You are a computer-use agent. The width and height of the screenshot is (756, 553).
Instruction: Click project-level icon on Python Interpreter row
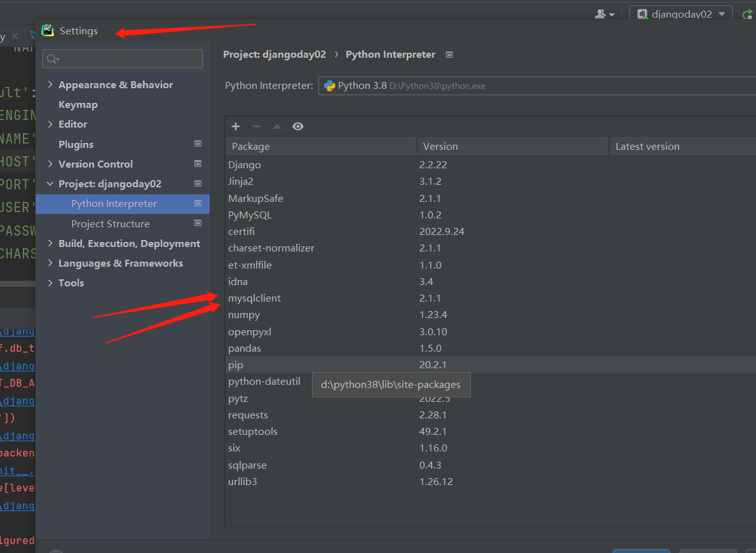coord(198,203)
